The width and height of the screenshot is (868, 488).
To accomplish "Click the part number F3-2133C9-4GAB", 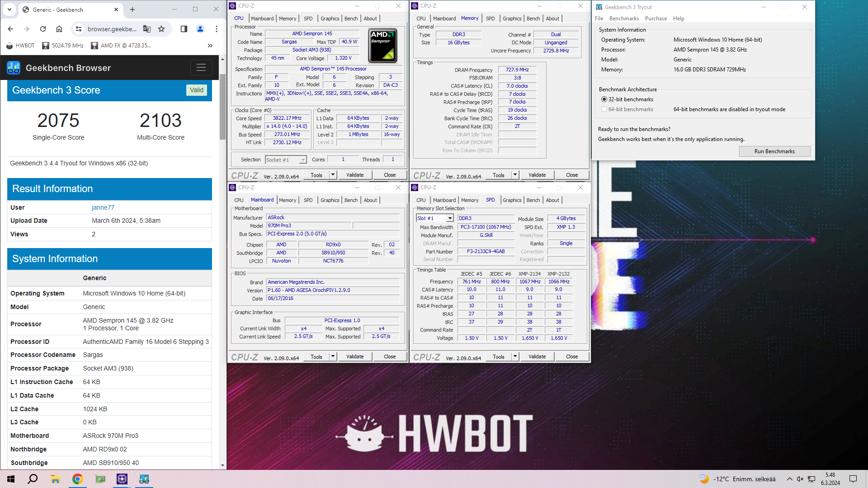I will pyautogui.click(x=486, y=252).
